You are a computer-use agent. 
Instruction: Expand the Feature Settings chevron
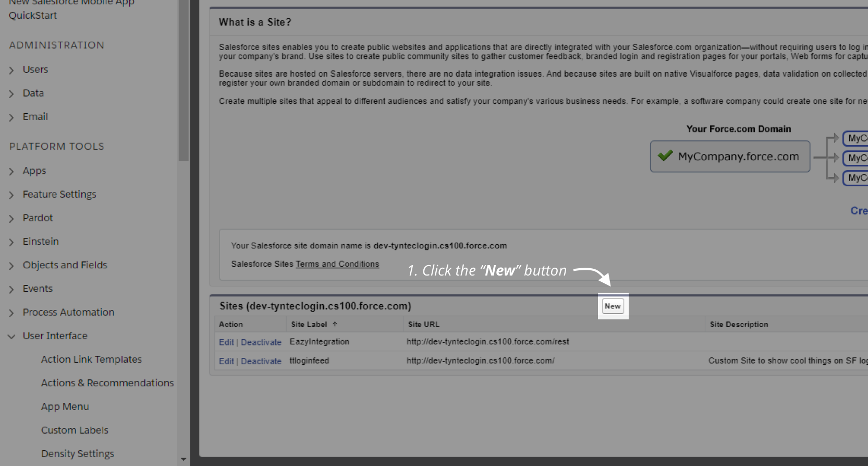pos(11,195)
